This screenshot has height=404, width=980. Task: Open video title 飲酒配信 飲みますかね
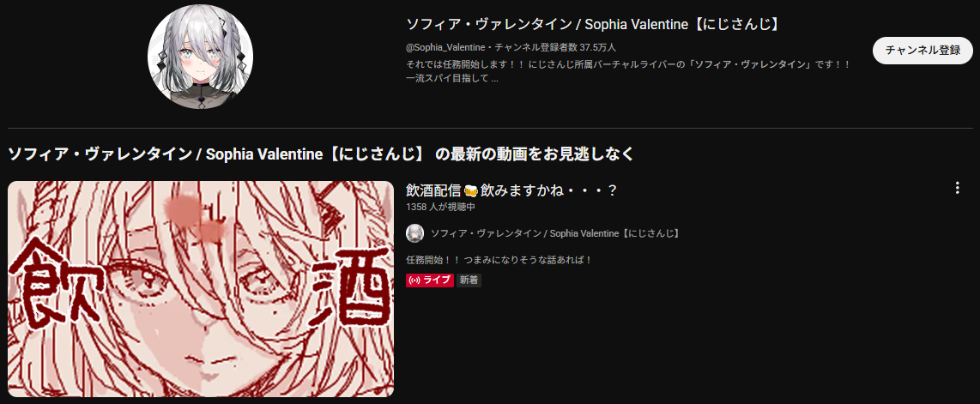(511, 190)
